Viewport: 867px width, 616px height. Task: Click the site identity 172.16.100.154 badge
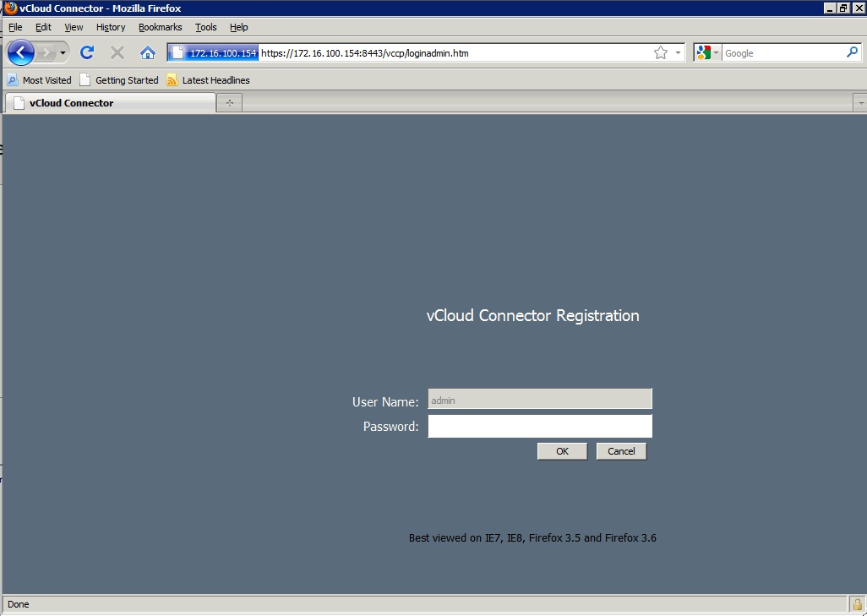pos(214,53)
